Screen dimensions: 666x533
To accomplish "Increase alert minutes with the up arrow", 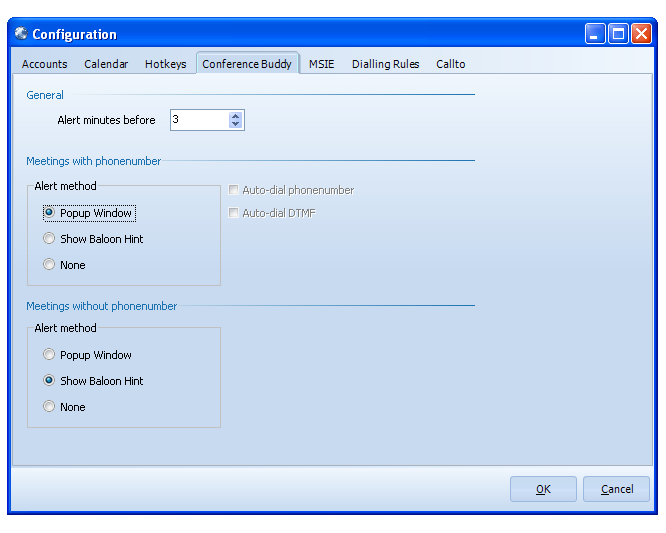I will 236,116.
